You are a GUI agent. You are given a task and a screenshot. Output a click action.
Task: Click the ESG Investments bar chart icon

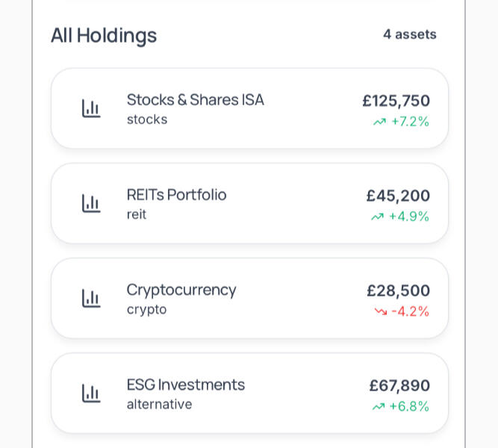click(x=91, y=393)
